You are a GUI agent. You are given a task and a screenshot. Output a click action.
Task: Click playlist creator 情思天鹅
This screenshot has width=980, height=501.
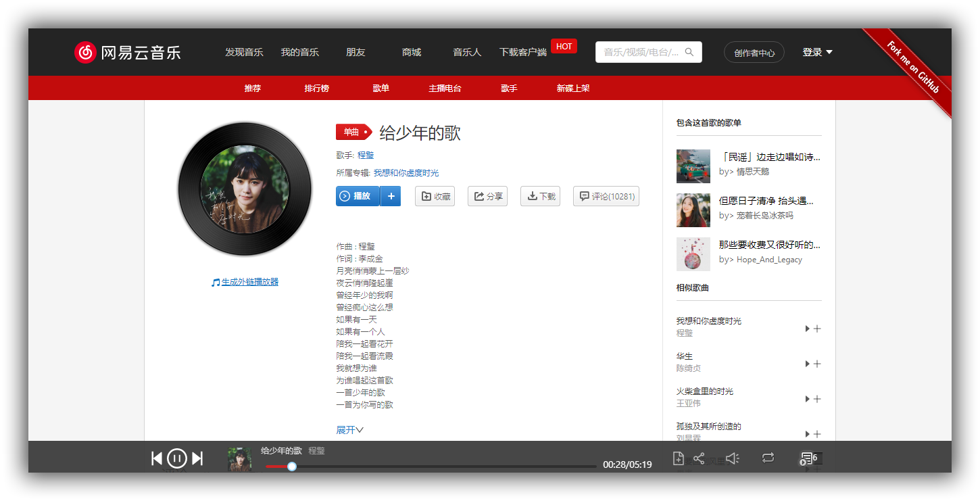click(753, 172)
